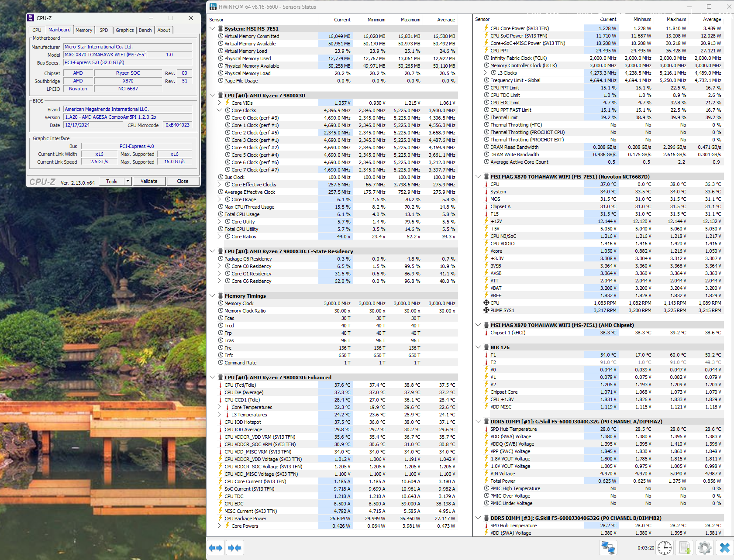This screenshot has width=734, height=560.
Task: Switch to the Bench tab in CPU-Z
Action: [145, 30]
